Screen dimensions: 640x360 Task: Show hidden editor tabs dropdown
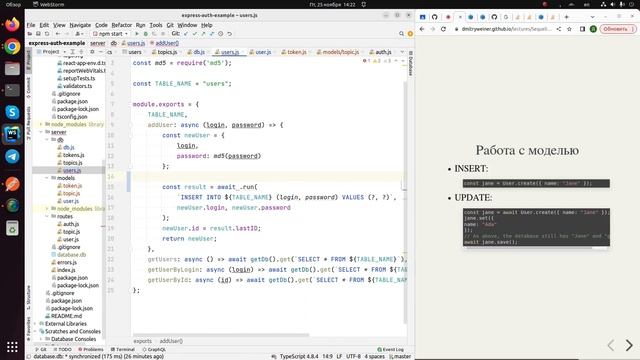402,52
